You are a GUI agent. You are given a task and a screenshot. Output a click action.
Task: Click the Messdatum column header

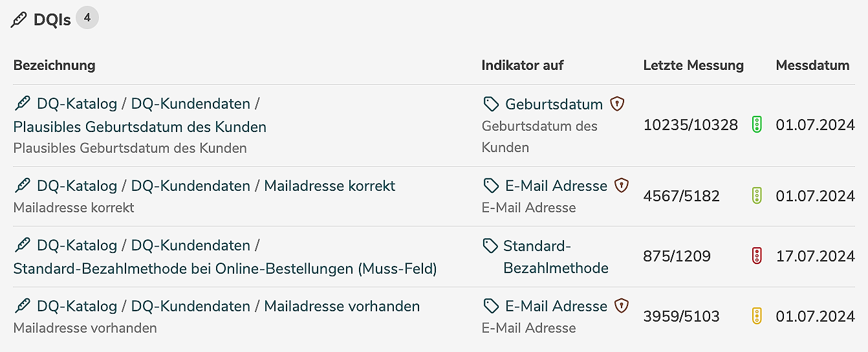(812, 65)
